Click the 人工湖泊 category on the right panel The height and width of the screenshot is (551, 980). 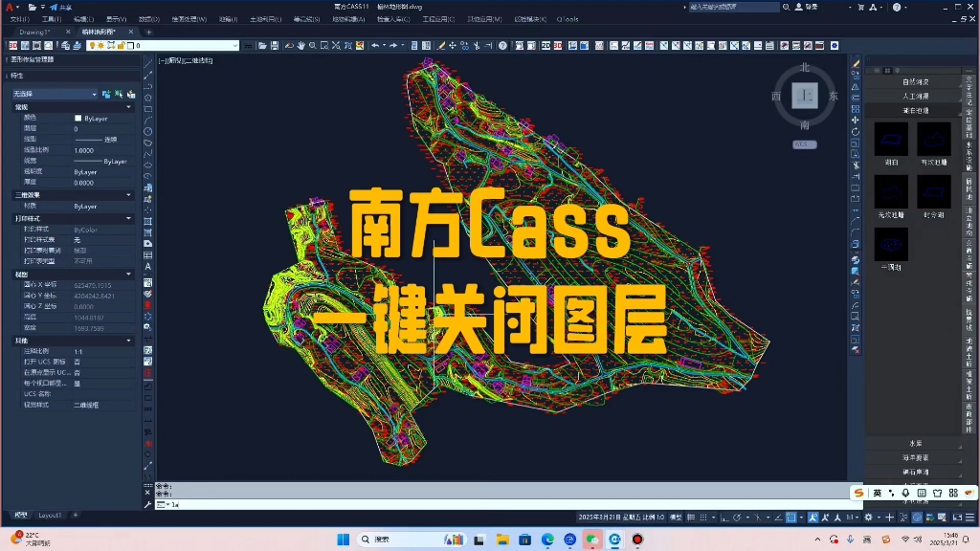tap(915, 97)
